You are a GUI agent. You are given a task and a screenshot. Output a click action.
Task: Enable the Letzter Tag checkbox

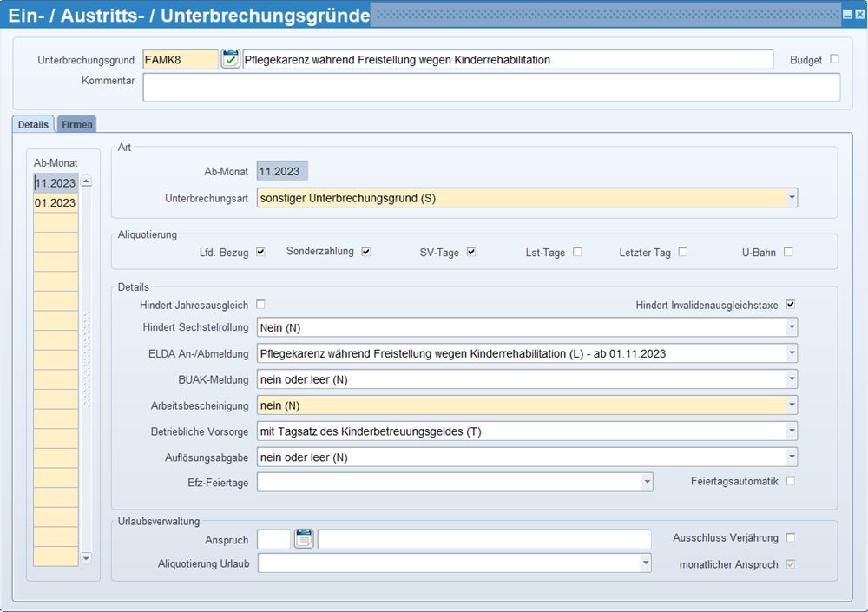[x=683, y=252]
